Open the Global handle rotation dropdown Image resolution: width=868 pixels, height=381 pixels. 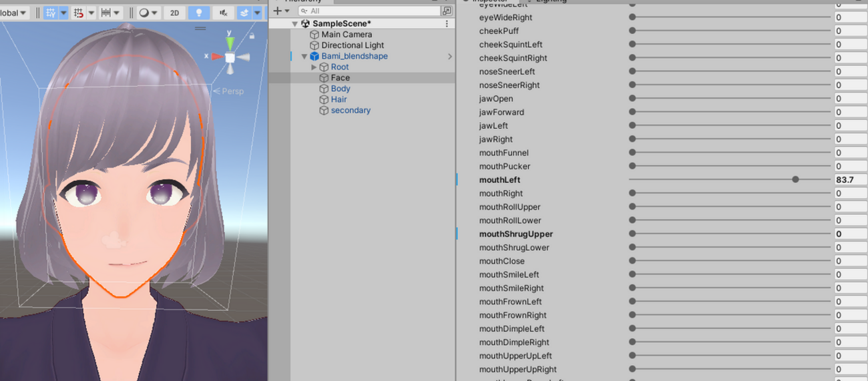13,13
